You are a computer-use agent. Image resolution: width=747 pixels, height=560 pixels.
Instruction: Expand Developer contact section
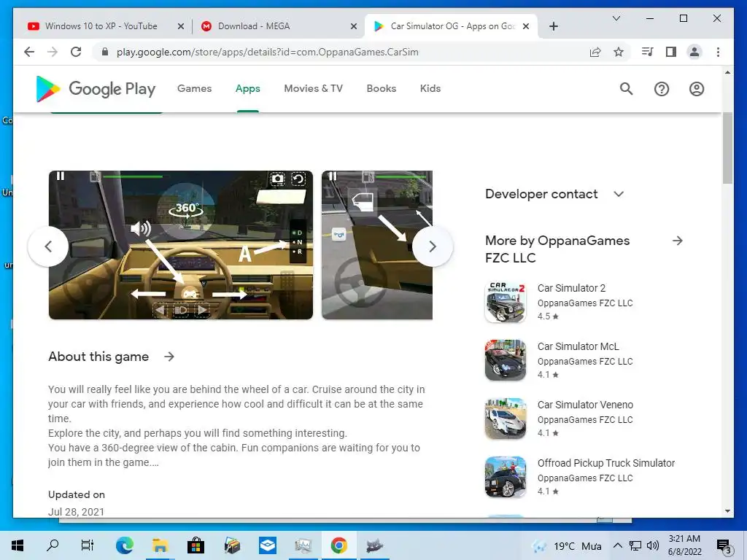[x=619, y=194]
